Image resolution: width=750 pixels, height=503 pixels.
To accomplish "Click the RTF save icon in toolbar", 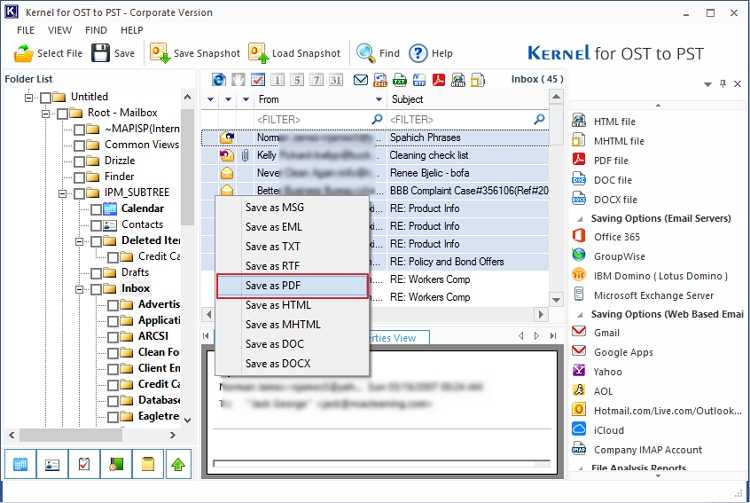I will 419,79.
